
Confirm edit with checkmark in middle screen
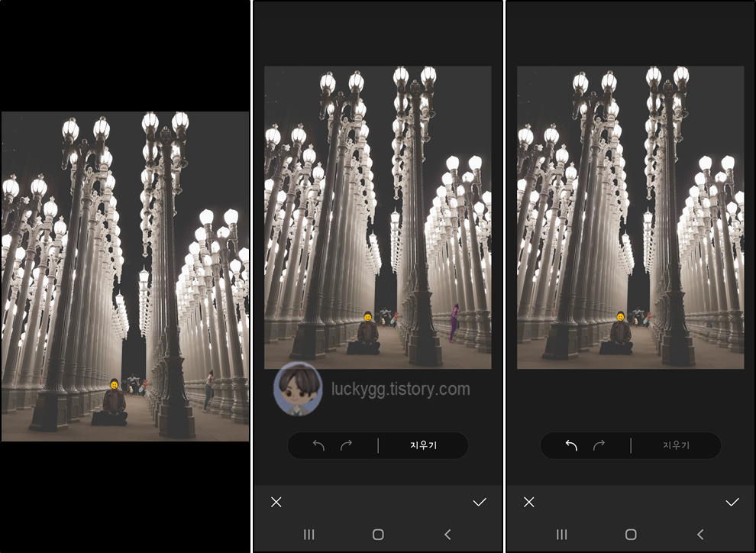pyautogui.click(x=480, y=503)
